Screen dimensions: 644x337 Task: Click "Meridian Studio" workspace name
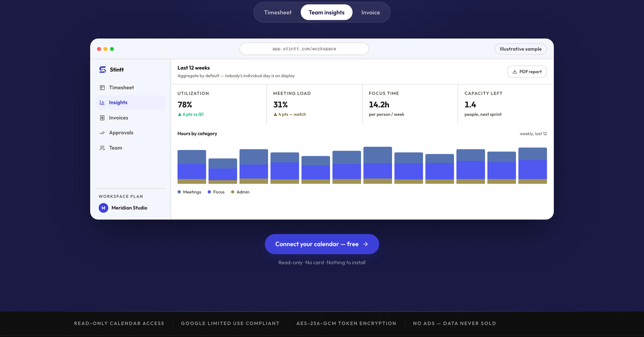pos(129,208)
